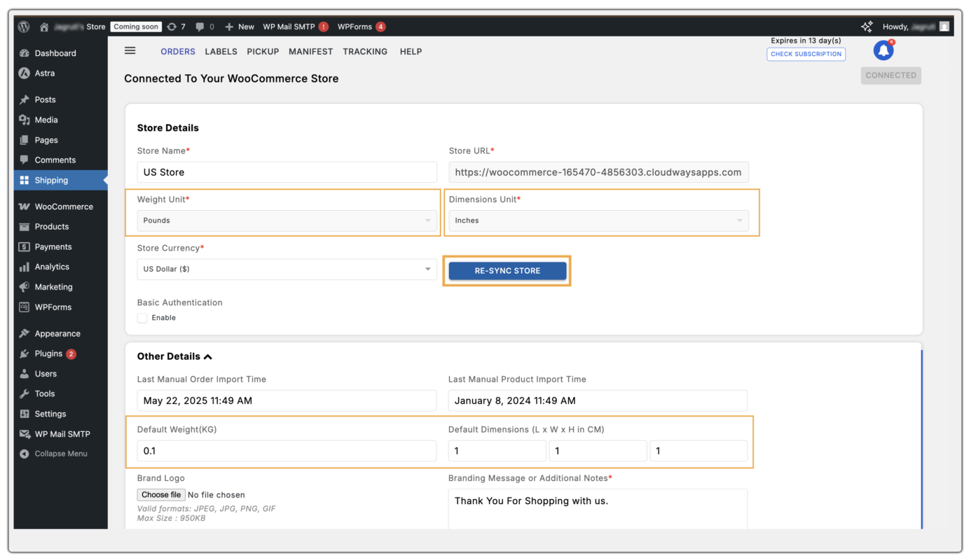
Task: Click the Appearance brush icon
Action: [25, 333]
